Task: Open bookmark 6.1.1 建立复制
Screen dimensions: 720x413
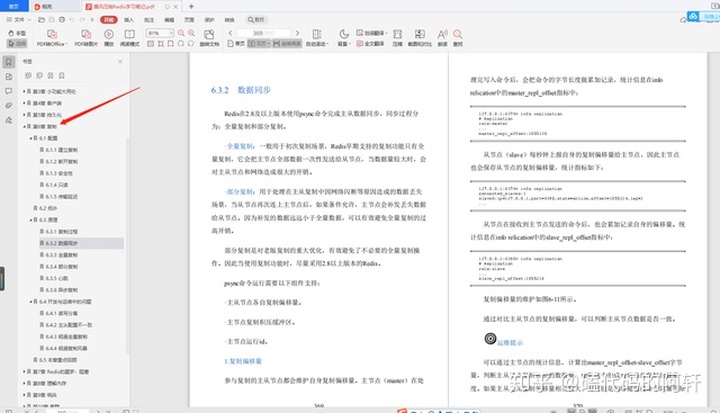Action: 59,150
